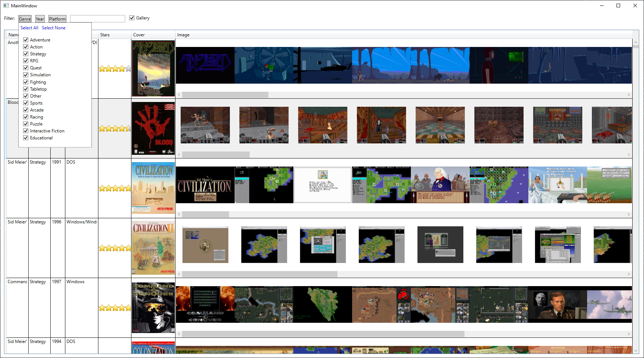Click the Another World title screen screenshot
Image resolution: width=644 pixels, height=358 pixels.
coord(205,65)
